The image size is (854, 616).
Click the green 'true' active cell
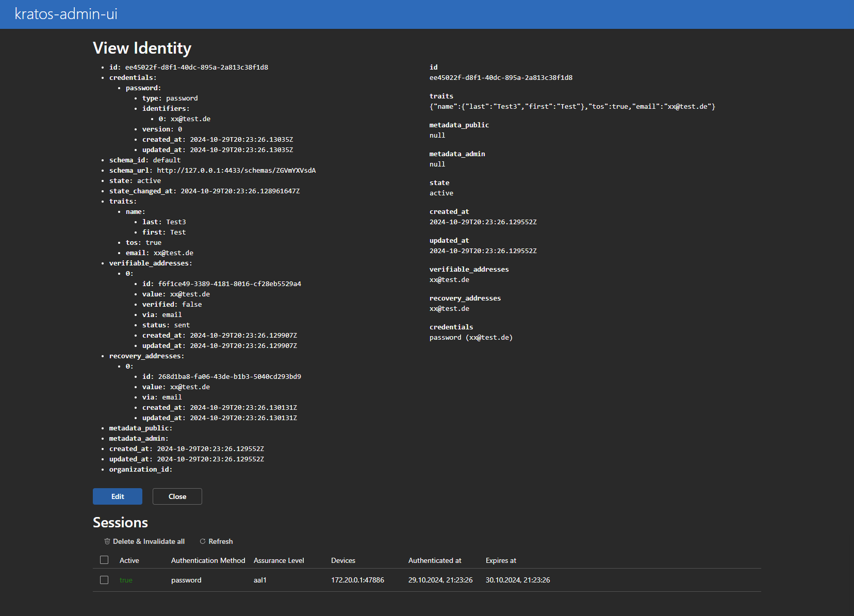click(x=126, y=580)
